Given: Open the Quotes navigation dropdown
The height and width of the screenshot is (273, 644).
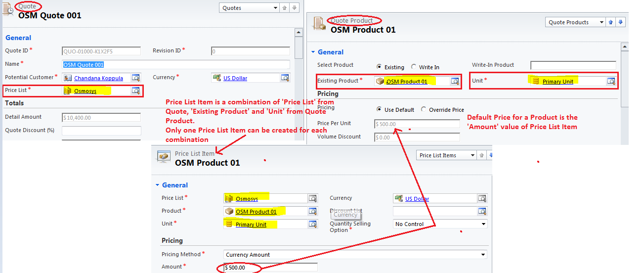Looking at the screenshot, I should 249,8.
